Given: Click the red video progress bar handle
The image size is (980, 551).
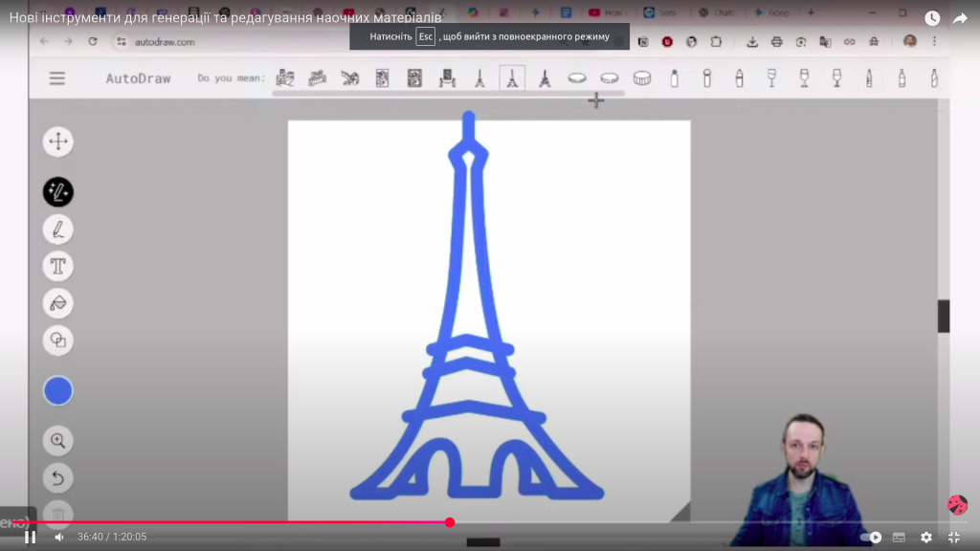Looking at the screenshot, I should coord(450,522).
